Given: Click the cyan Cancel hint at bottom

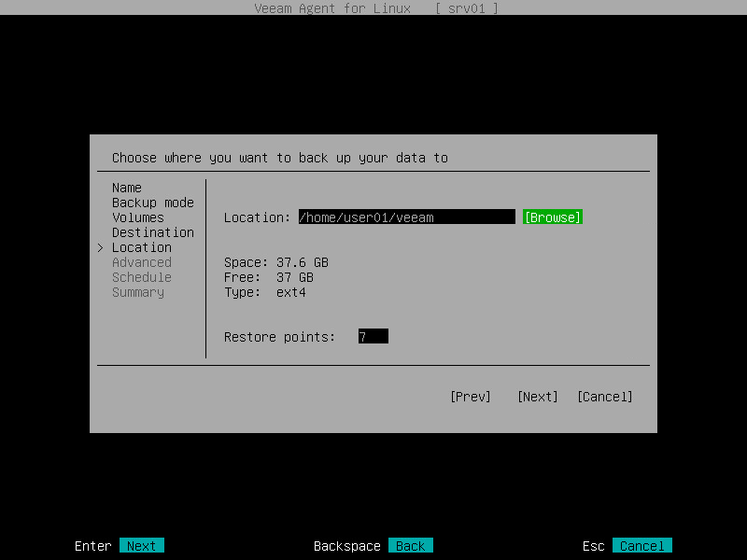Looking at the screenshot, I should [x=641, y=545].
